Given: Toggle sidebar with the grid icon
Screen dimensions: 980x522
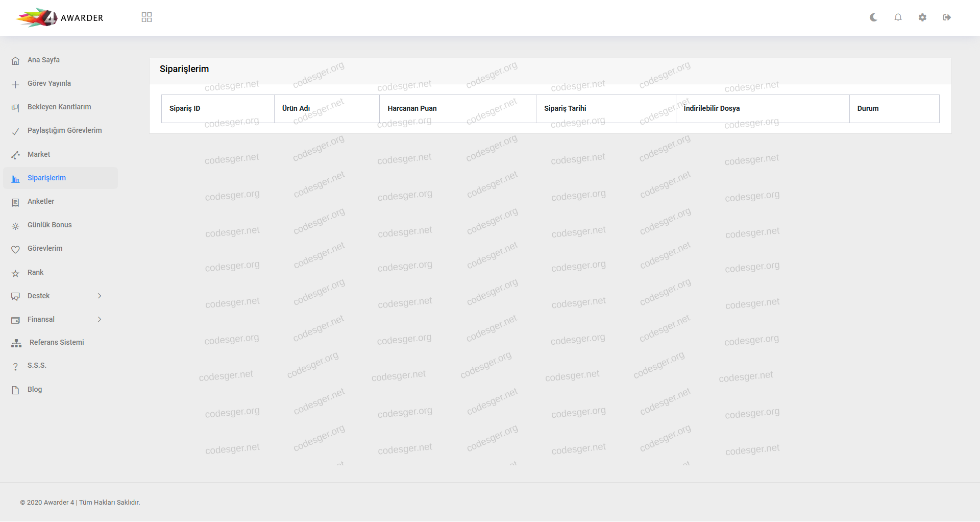Looking at the screenshot, I should (146, 17).
